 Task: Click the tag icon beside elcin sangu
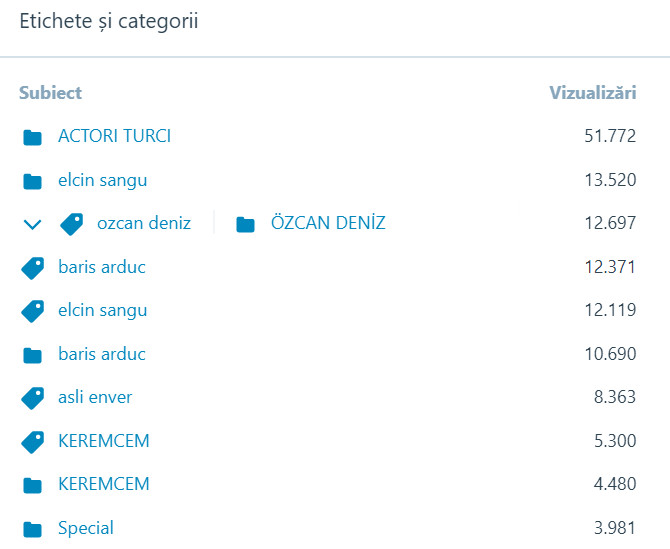[x=33, y=311]
